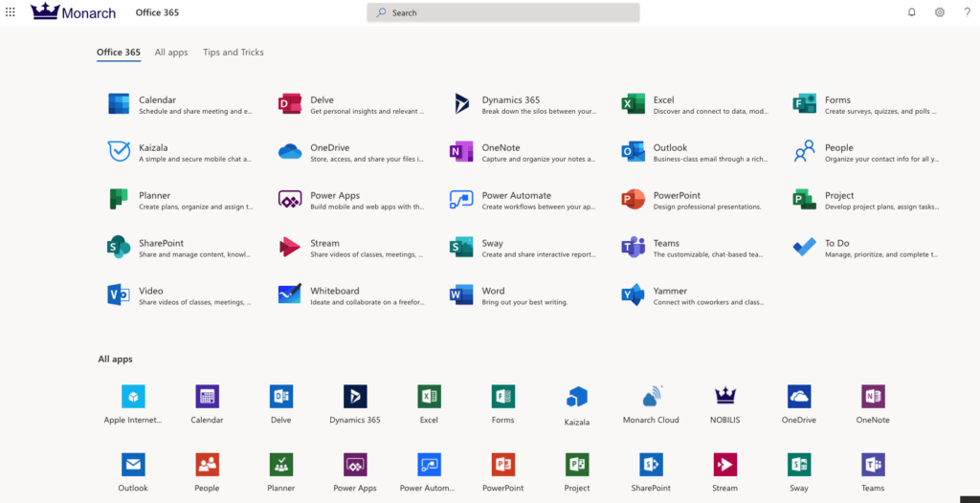The image size is (980, 503).
Task: Open Calendar tile under All apps
Action: pos(208,404)
